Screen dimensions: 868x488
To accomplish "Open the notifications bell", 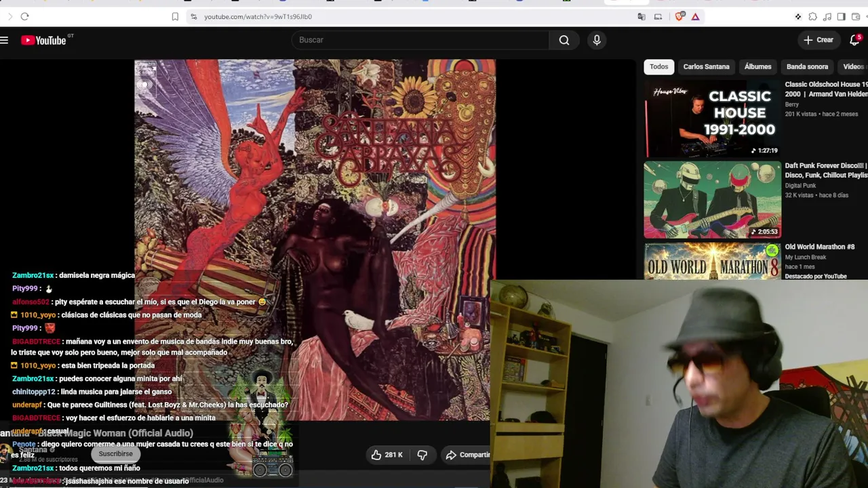I will [x=854, y=40].
